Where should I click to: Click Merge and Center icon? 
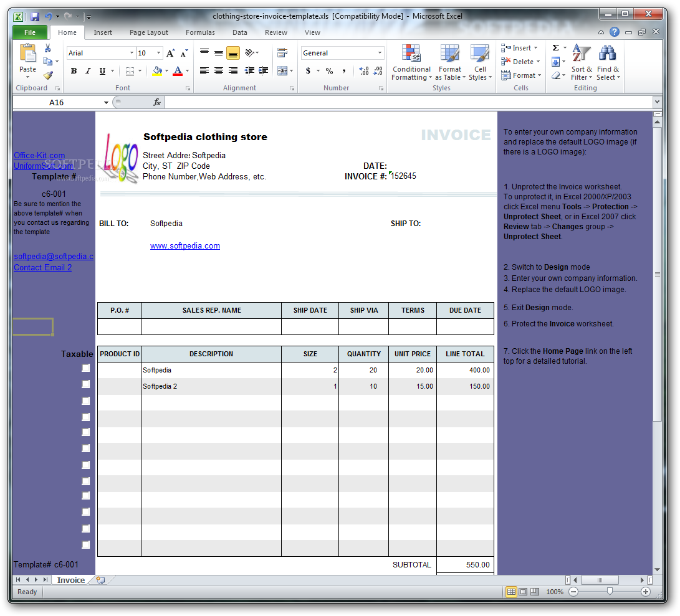(x=282, y=70)
